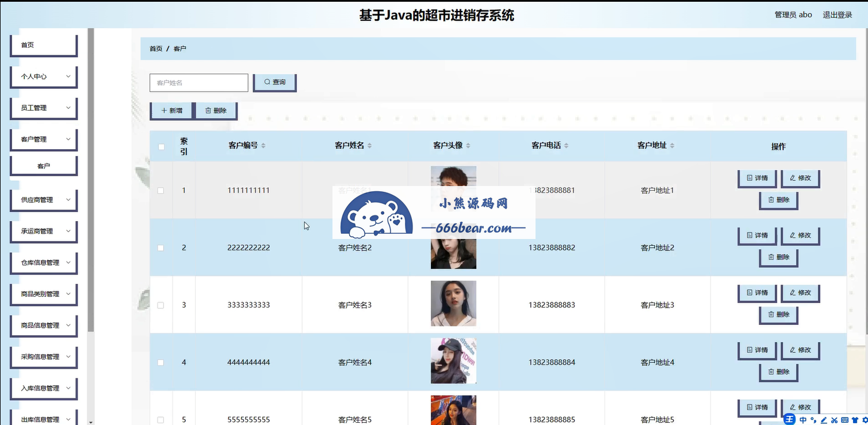Click 修改 for customer 2222222222

pyautogui.click(x=800, y=236)
